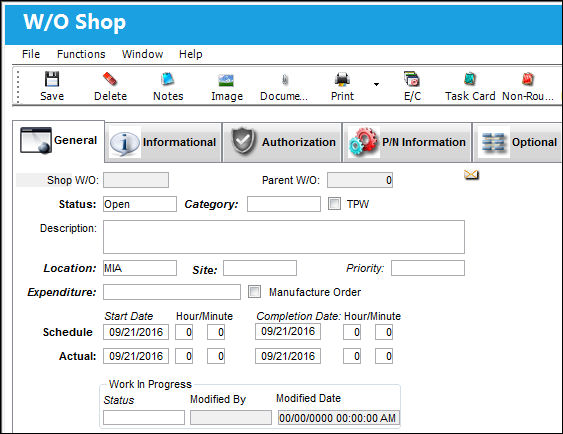Click the Category label

[211, 204]
